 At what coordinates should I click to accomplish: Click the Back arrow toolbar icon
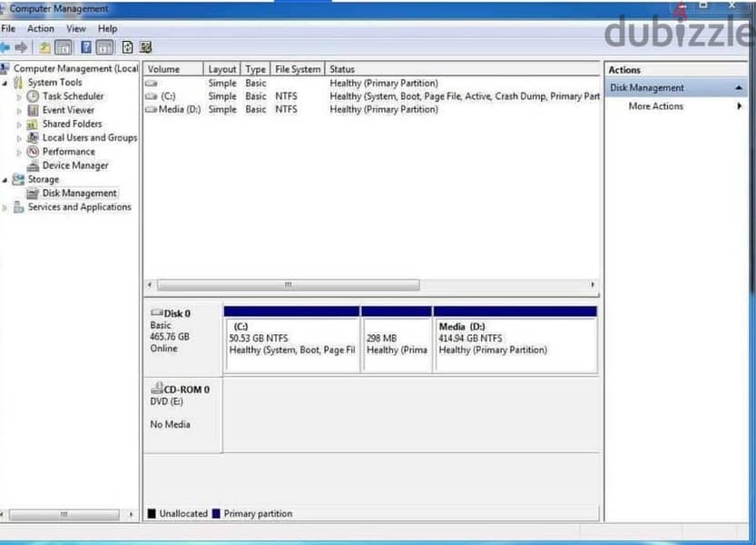pos(5,47)
